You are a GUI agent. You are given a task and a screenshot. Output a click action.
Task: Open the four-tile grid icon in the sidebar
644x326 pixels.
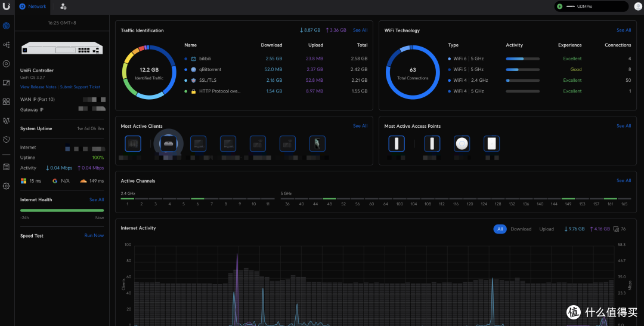[6, 102]
